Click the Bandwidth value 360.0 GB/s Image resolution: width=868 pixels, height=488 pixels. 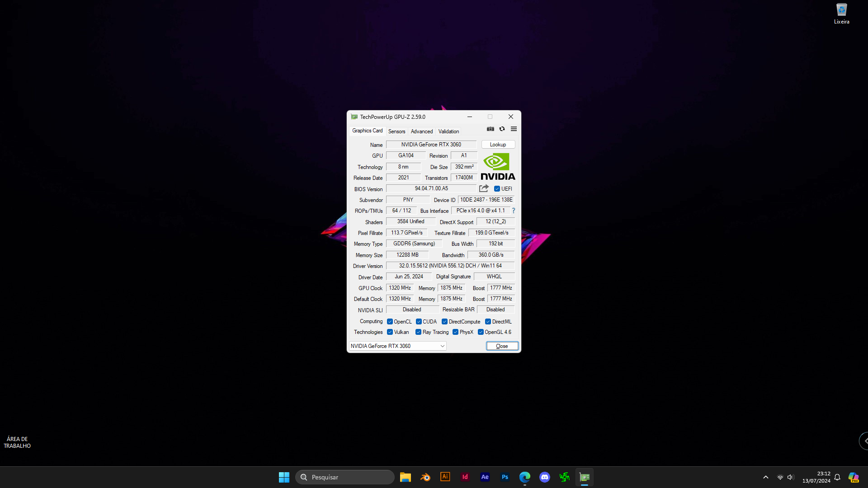pos(491,255)
